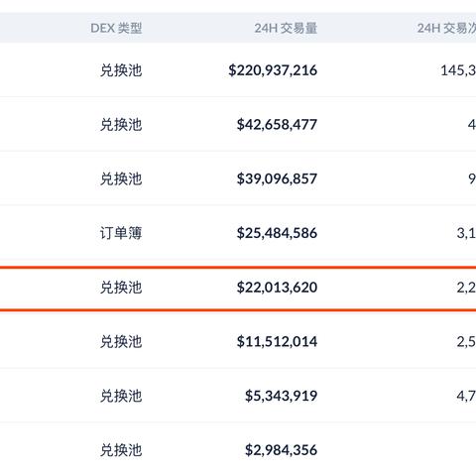The image size is (476, 476).
Task: Click the highlighted $22,013,620 volume cell
Action: (277, 287)
